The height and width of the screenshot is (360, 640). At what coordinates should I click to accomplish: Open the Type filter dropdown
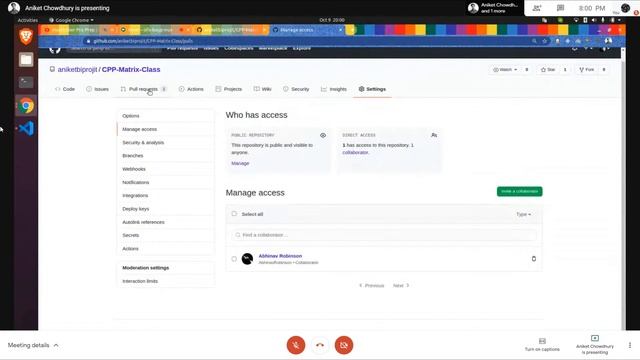[x=523, y=214]
